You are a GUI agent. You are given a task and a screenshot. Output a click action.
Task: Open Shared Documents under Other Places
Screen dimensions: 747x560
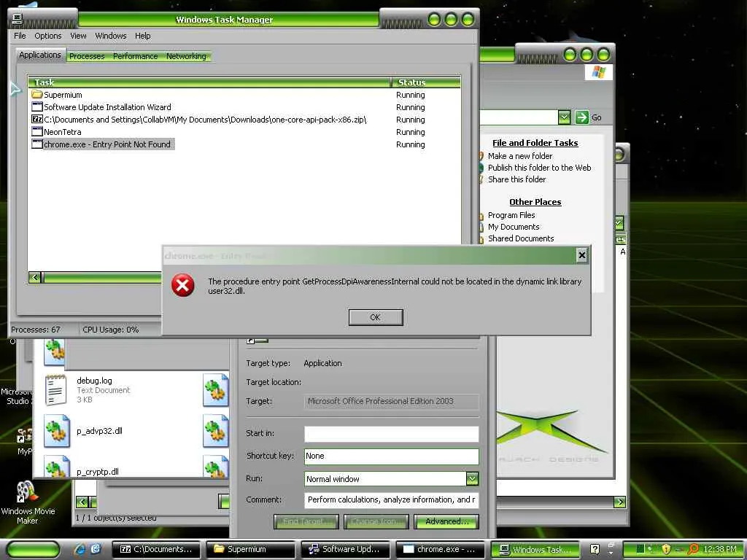click(x=521, y=238)
